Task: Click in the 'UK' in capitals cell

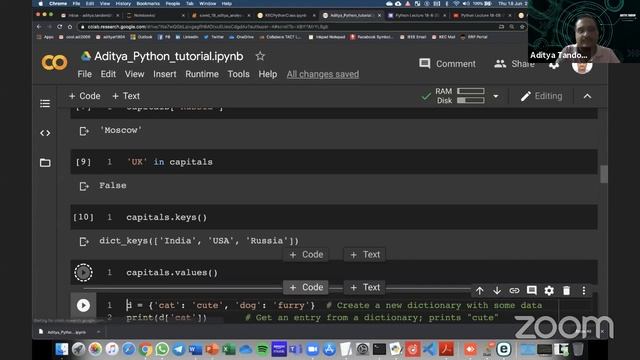Action: 333,162
